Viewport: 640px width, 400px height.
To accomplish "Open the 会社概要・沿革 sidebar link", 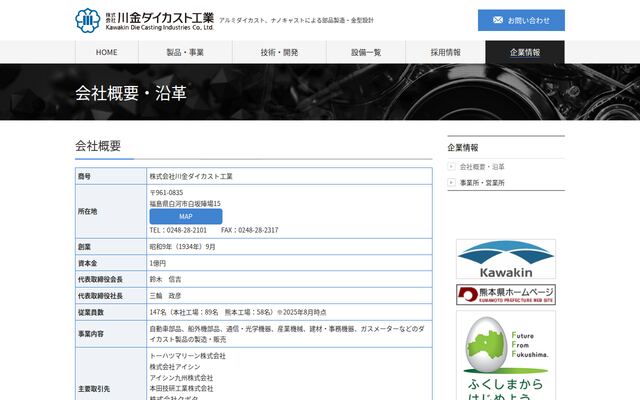I will click(x=482, y=167).
